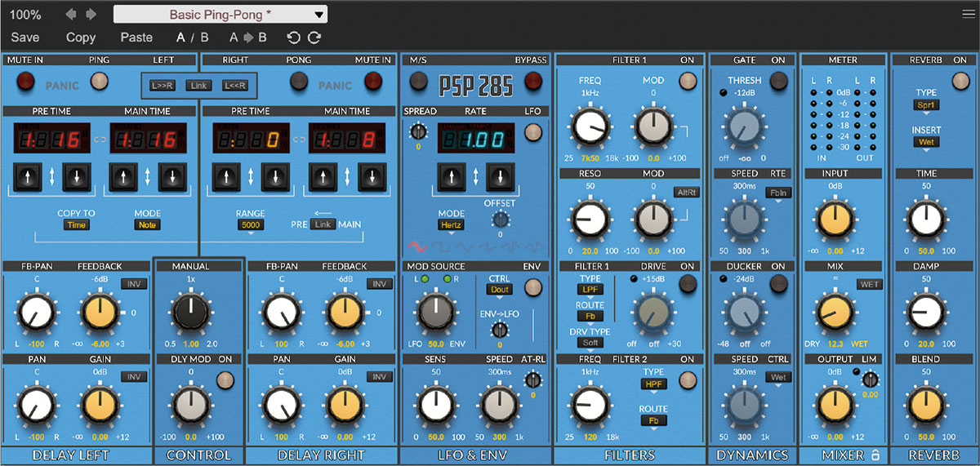Toggle the Drive ON button

(x=688, y=283)
